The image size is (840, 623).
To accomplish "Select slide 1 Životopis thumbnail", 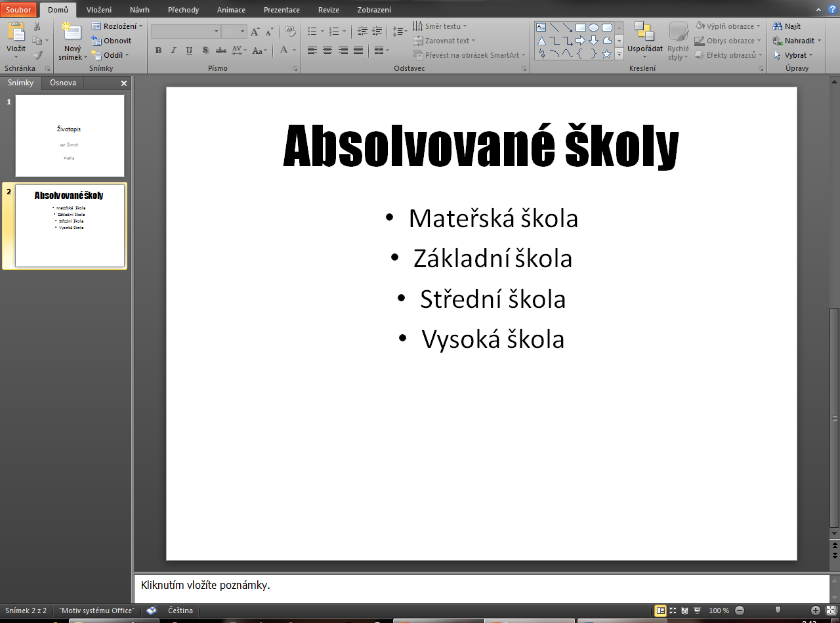I will (x=70, y=136).
